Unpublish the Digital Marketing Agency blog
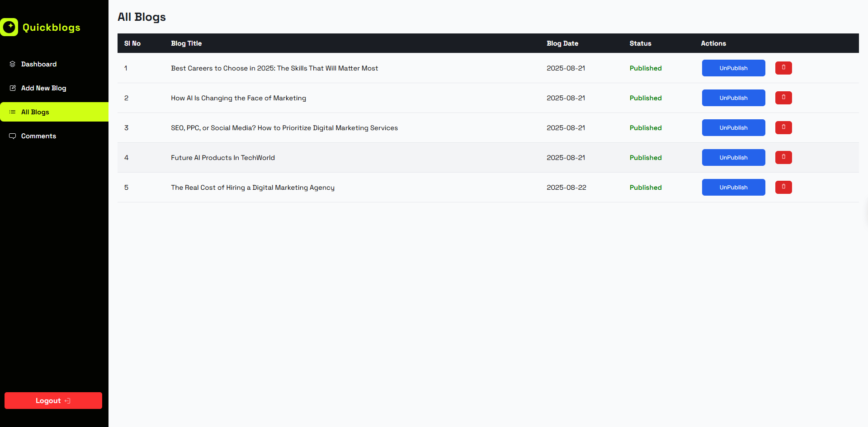 (x=733, y=187)
